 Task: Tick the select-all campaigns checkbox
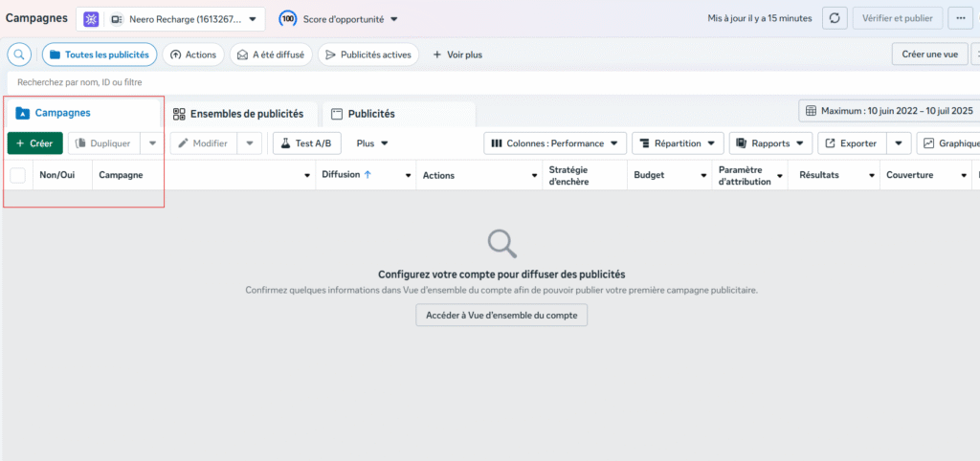tap(18, 175)
